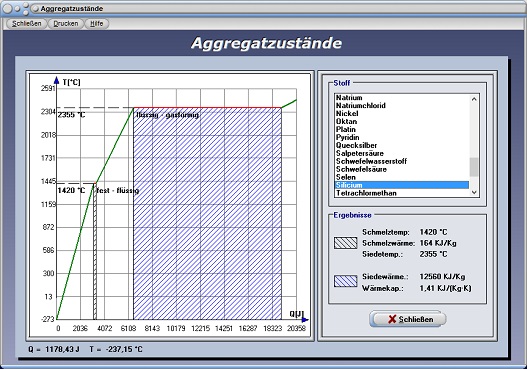Click the Aggregatzustände window title

tap(72, 8)
